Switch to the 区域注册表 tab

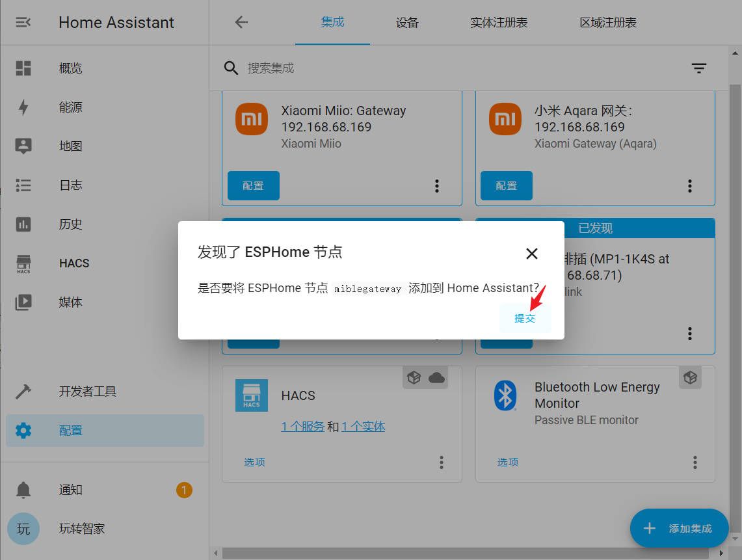(608, 22)
